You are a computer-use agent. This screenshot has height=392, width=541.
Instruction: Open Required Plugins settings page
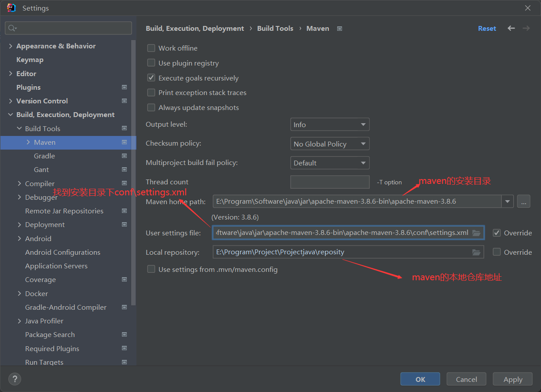click(52, 348)
